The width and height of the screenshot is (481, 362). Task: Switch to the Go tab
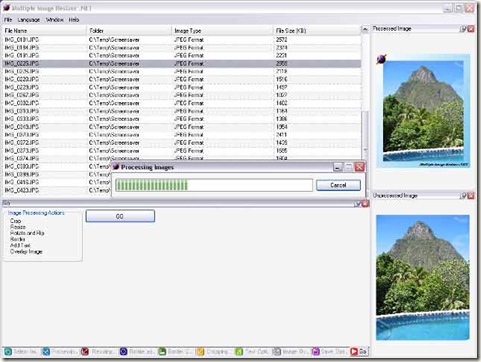click(x=359, y=351)
